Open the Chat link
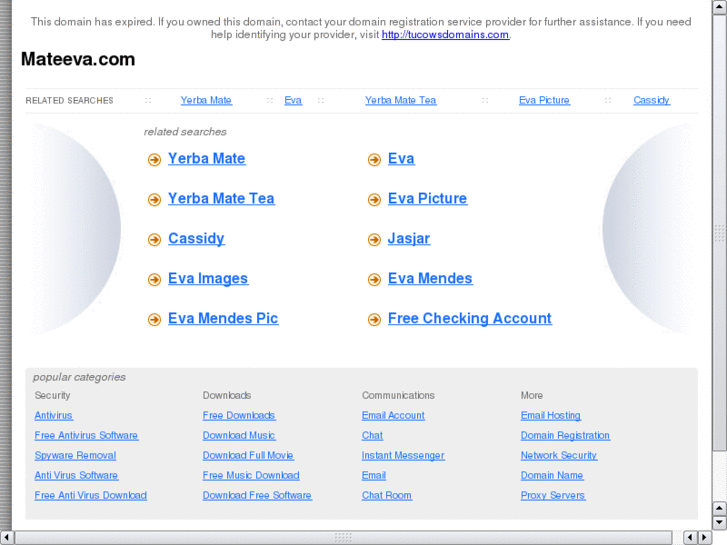The height and width of the screenshot is (545, 727). tap(372, 436)
